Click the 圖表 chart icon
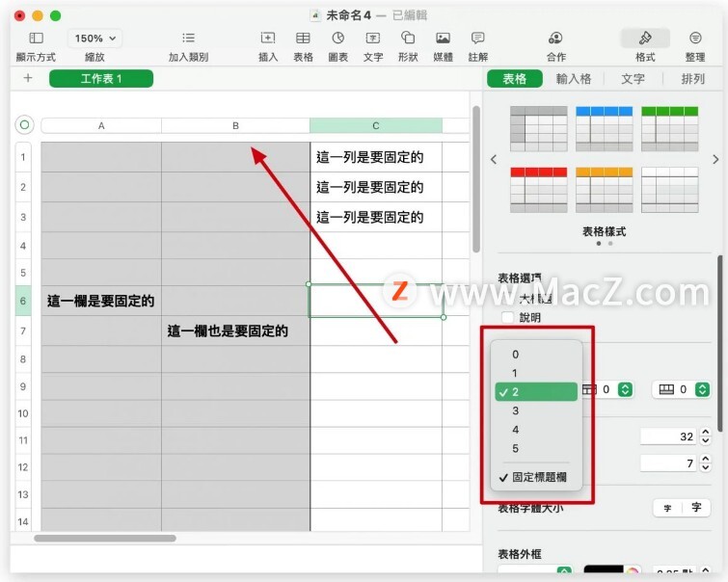728x582 pixels. 338,38
